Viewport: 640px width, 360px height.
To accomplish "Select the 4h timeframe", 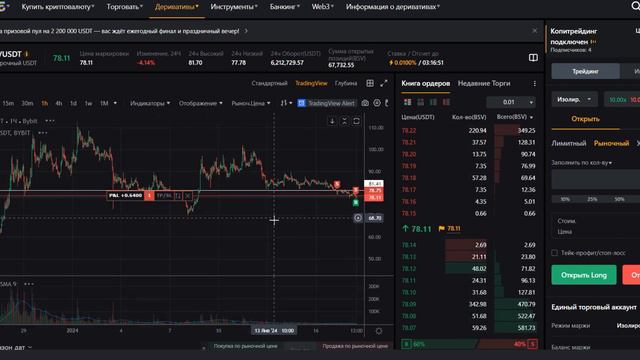I will point(59,103).
